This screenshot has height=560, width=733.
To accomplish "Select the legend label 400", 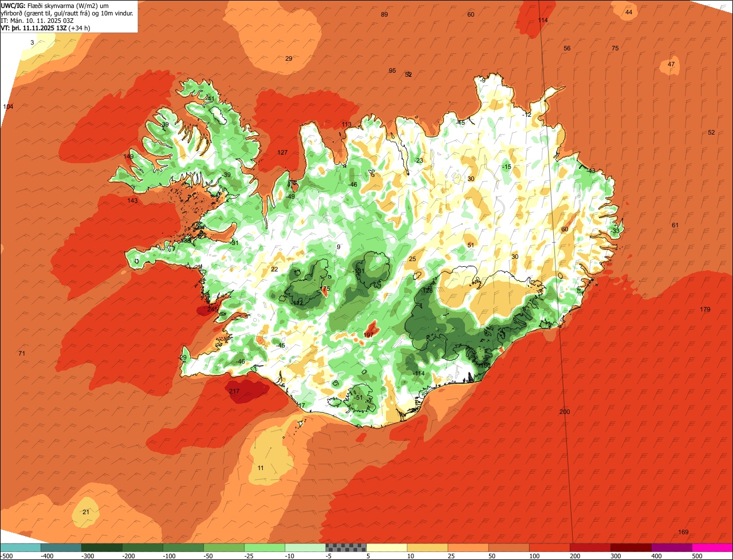I will [656, 556].
